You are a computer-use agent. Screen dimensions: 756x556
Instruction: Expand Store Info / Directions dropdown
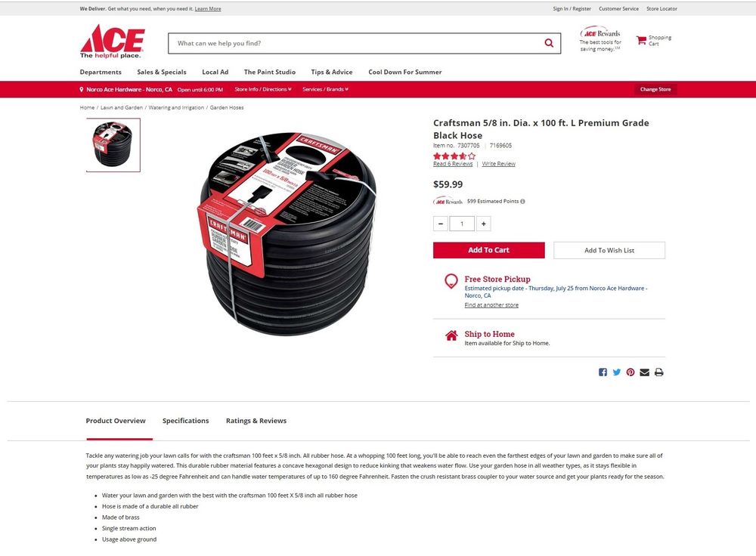pyautogui.click(x=263, y=90)
